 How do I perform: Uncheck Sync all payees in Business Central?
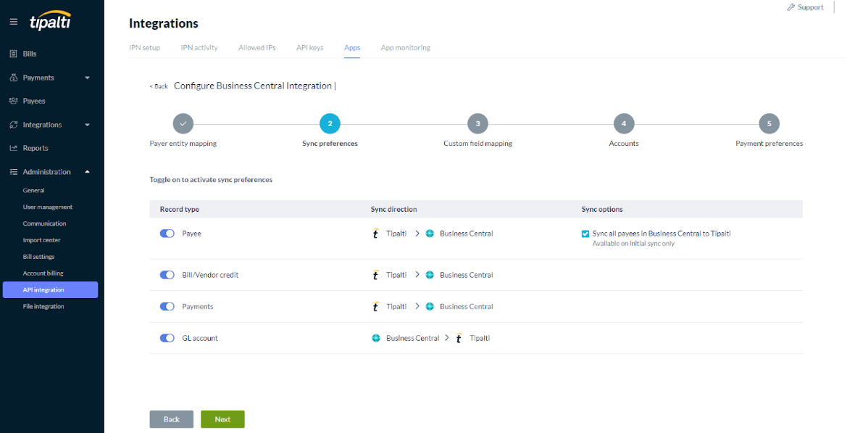(585, 234)
